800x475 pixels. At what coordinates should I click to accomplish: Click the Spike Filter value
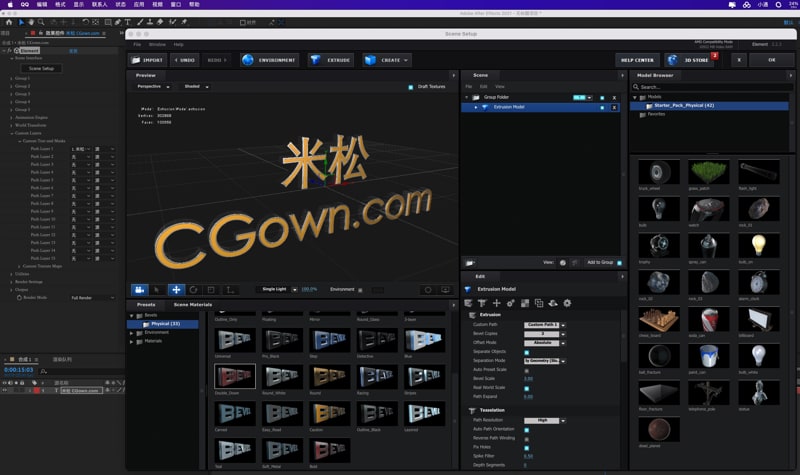528,457
